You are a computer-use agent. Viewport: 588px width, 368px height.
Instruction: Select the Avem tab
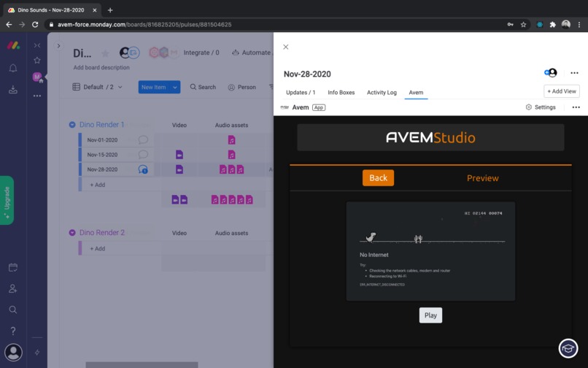416,93
